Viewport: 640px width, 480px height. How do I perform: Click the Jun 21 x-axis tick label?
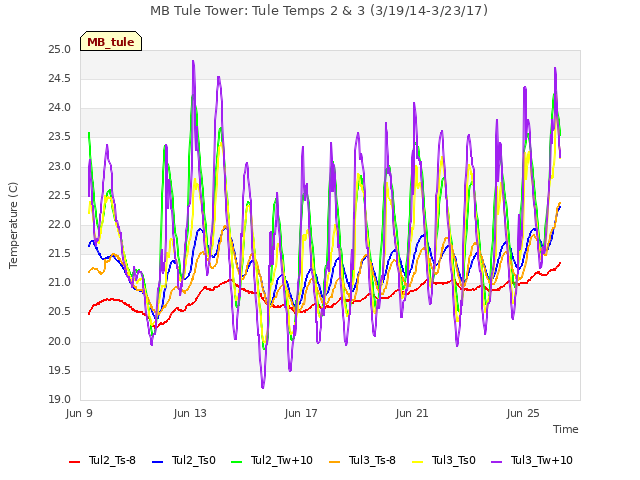coord(412,413)
